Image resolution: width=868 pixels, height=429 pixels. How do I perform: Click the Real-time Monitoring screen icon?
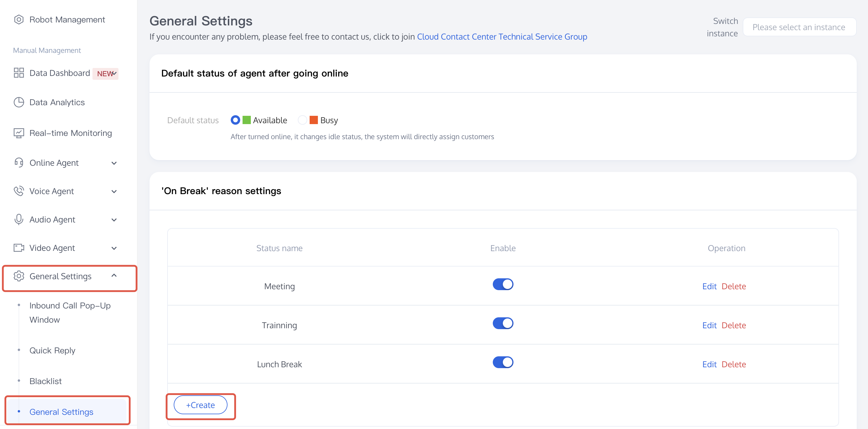pos(19,133)
